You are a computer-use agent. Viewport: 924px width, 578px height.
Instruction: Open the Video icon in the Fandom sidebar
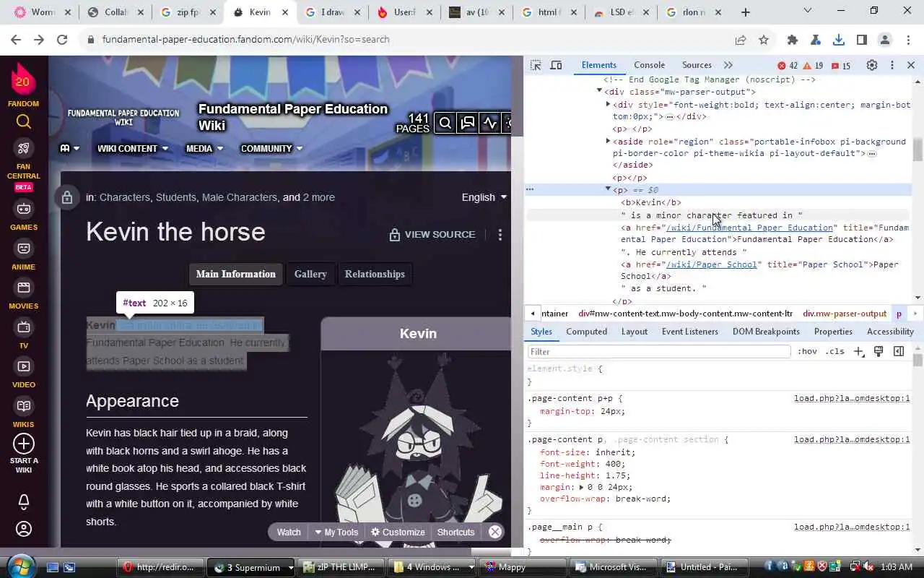[x=24, y=366]
